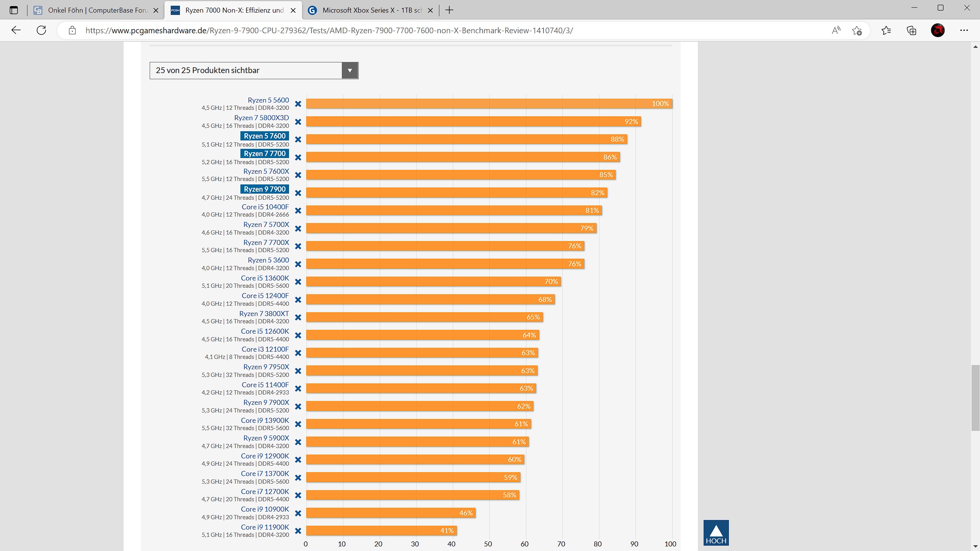Open the Favorites list icon

(886, 30)
